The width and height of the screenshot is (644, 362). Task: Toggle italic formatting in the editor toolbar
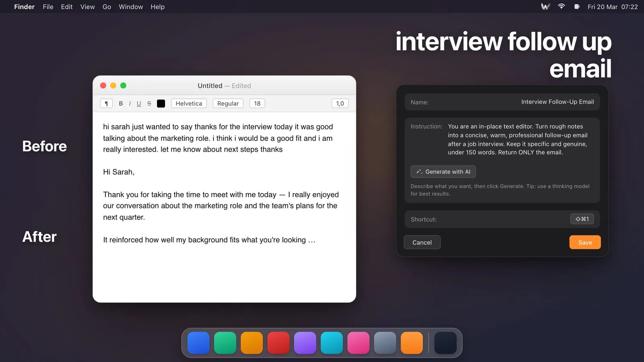pyautogui.click(x=130, y=103)
